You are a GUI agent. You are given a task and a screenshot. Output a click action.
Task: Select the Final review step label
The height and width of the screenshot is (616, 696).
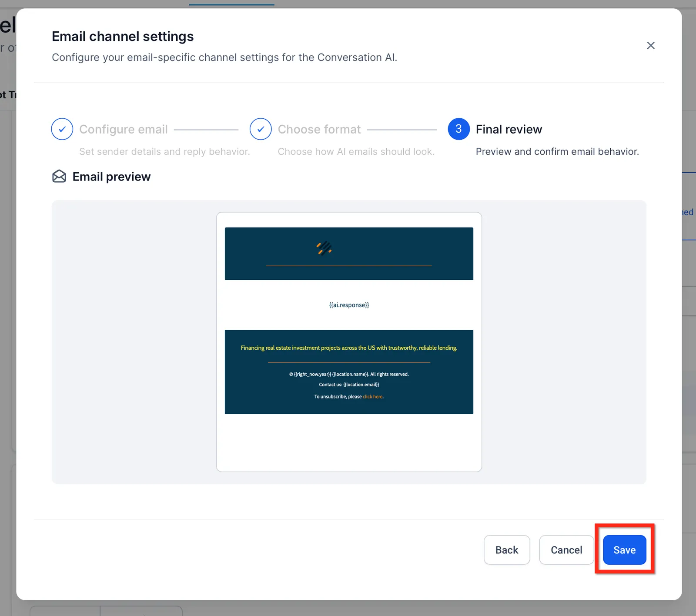(x=509, y=129)
